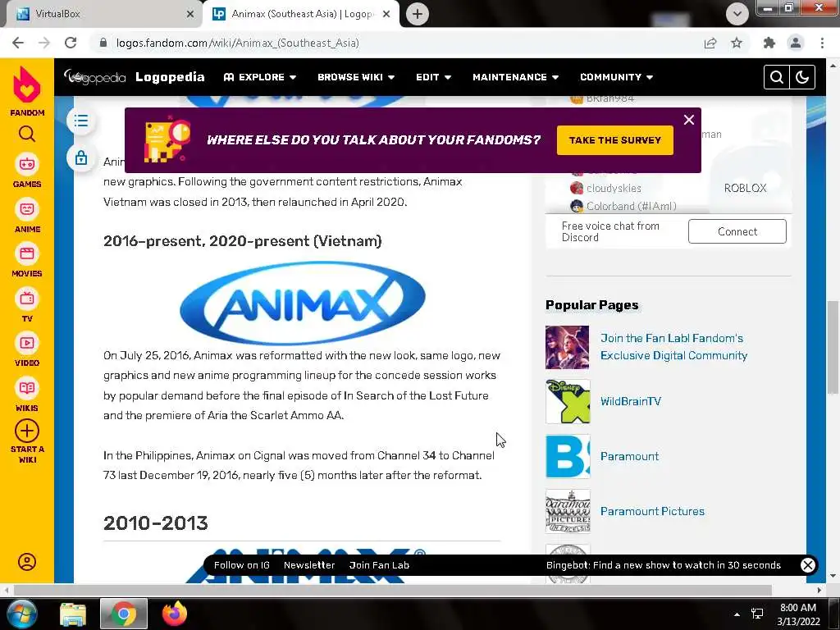
Task: Open Chrome three-dot menu
Action: (x=822, y=43)
